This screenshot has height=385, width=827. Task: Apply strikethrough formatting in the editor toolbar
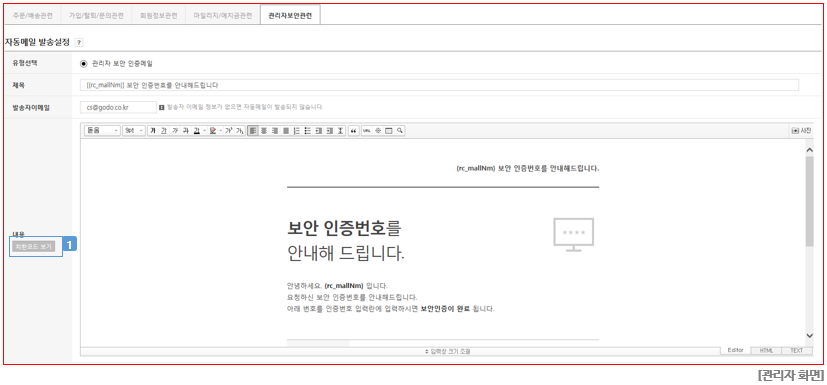coord(186,130)
